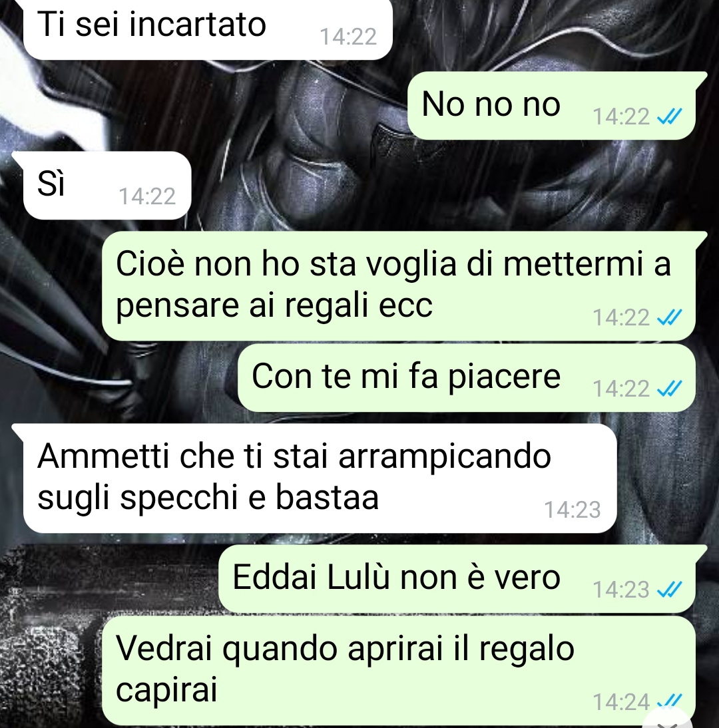Click the 14:22 timestamp on 'Ti sei incartato'
Image resolution: width=719 pixels, height=728 pixels.
click(348, 37)
